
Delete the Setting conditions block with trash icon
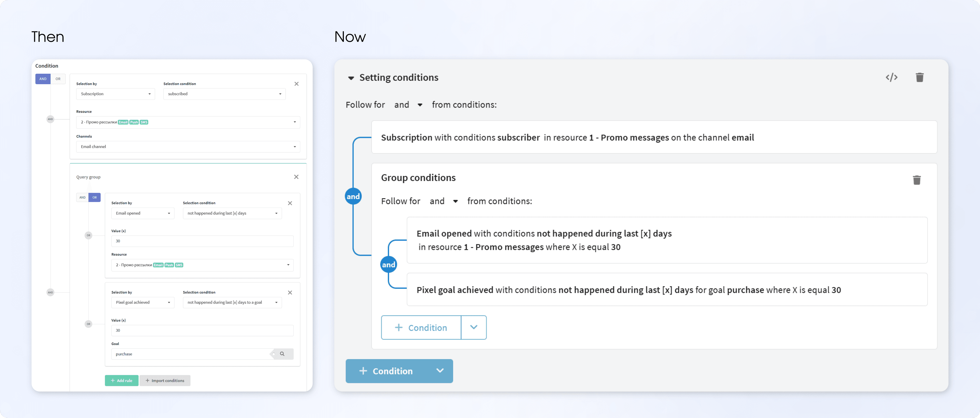click(x=919, y=77)
